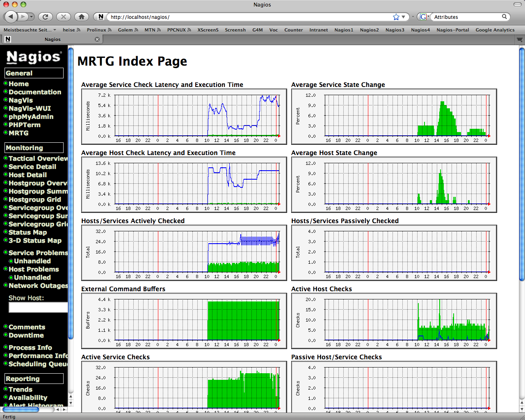Open the Nagios1 bookmark

coord(344,30)
